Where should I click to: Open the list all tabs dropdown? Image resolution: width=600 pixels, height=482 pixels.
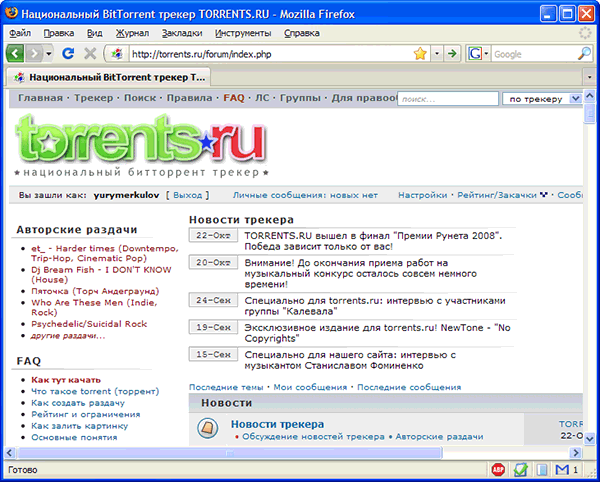[x=589, y=78]
